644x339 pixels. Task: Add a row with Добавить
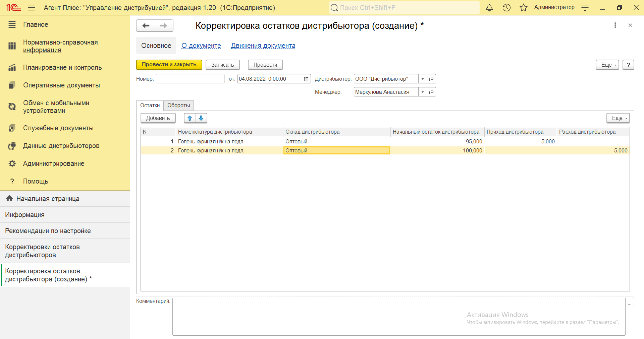[x=158, y=118]
